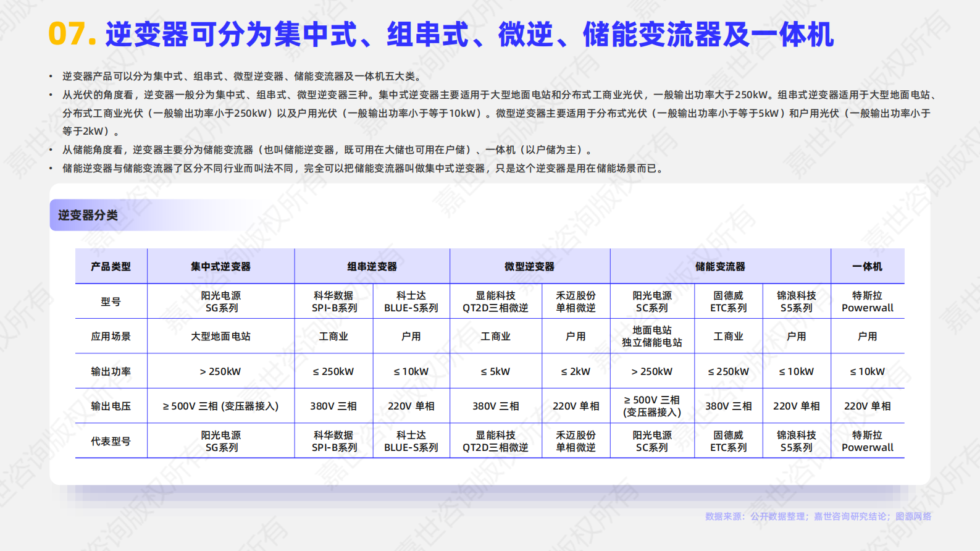Click the "≤ 2kW" output power cell
The image size is (980, 551).
[x=576, y=372]
